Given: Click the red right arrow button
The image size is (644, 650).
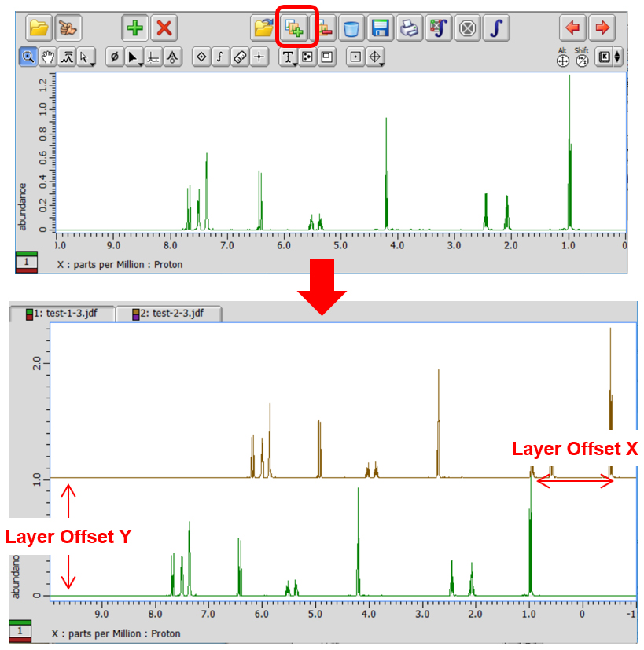Looking at the screenshot, I should 602,28.
